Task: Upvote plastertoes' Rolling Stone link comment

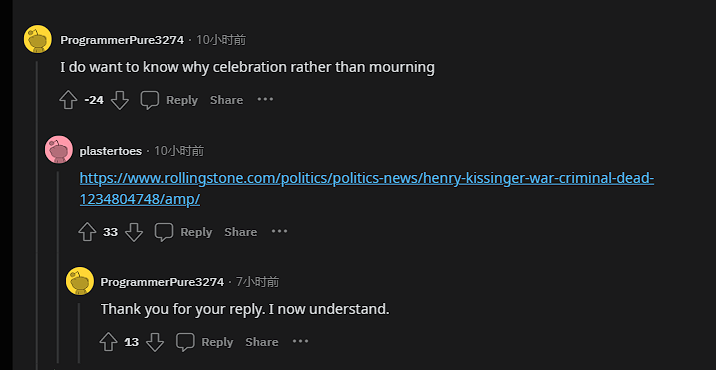Action: [87, 232]
